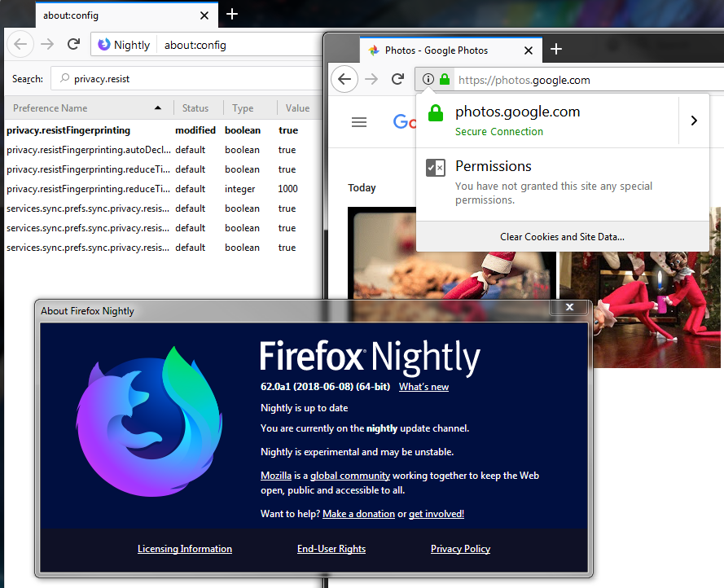The height and width of the screenshot is (588, 724).
Task: Click the 'Permissions' heading in site panel
Action: [x=494, y=166]
